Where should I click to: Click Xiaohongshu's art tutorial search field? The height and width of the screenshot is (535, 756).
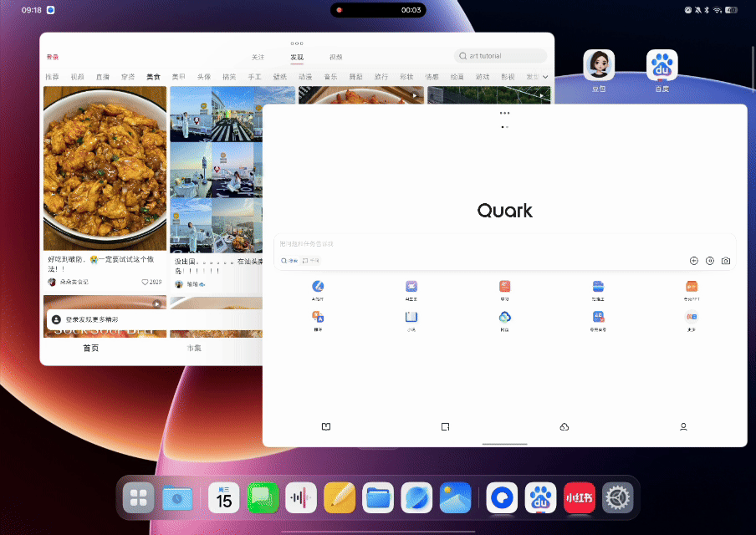coord(499,56)
